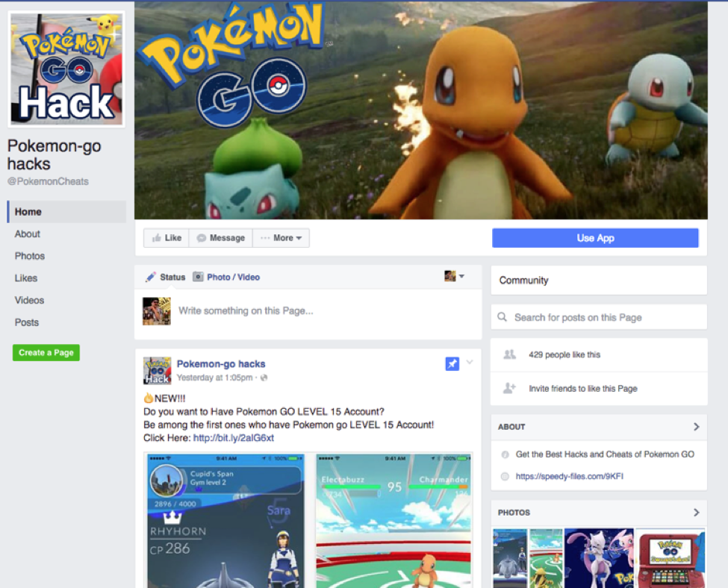The height and width of the screenshot is (588, 728).
Task: Click the camera Photo/Video icon
Action: click(x=199, y=277)
